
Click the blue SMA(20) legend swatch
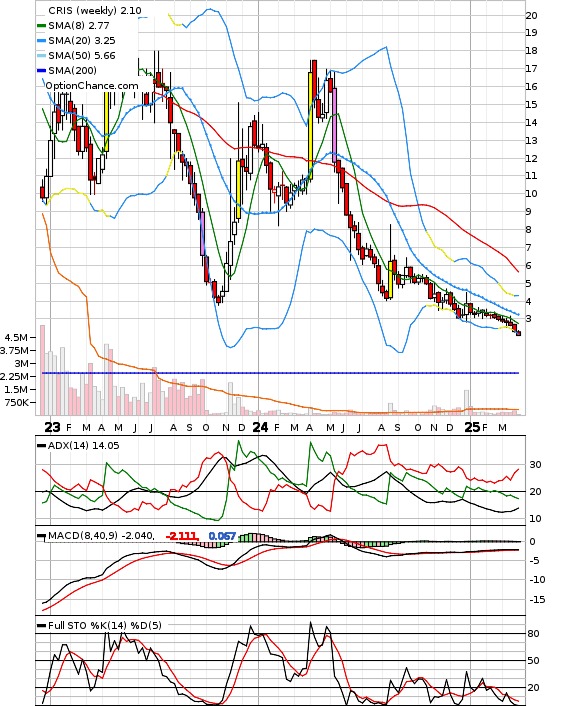tap(41, 41)
